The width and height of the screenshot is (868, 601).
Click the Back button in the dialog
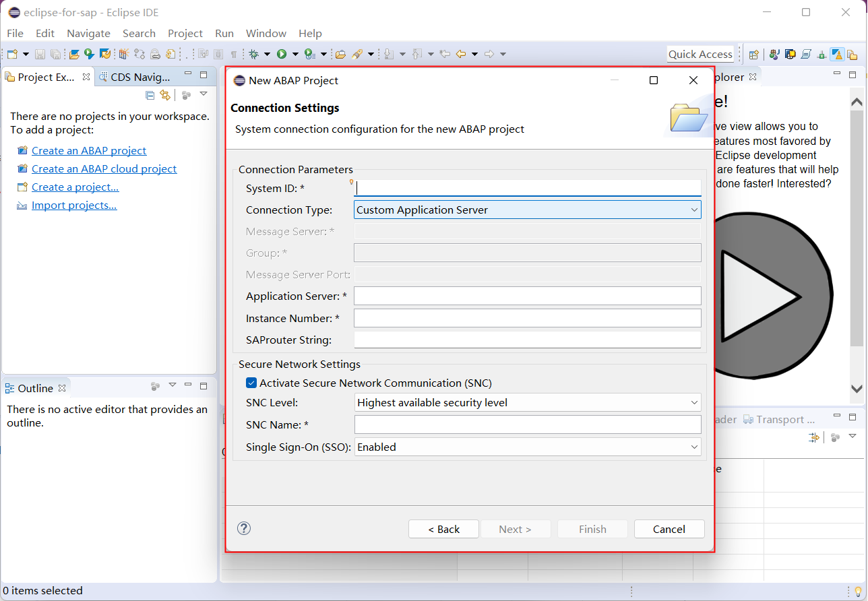click(x=443, y=529)
